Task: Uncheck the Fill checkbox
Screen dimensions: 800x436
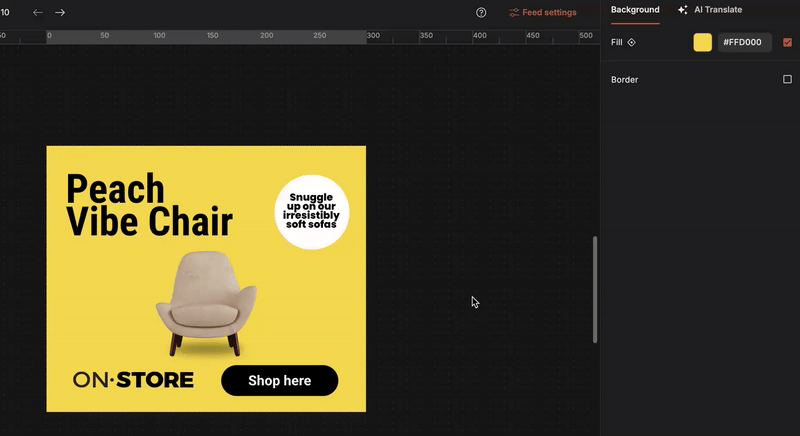Action: pyautogui.click(x=787, y=43)
